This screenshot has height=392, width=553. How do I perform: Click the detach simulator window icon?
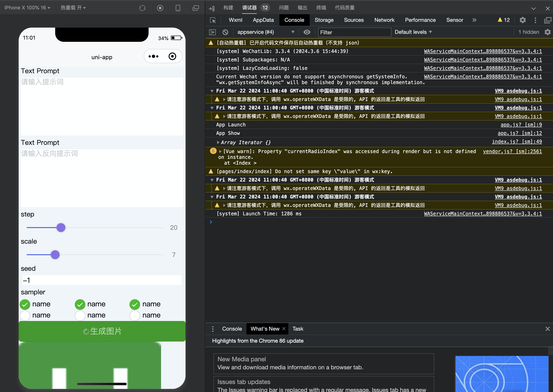[x=196, y=8]
